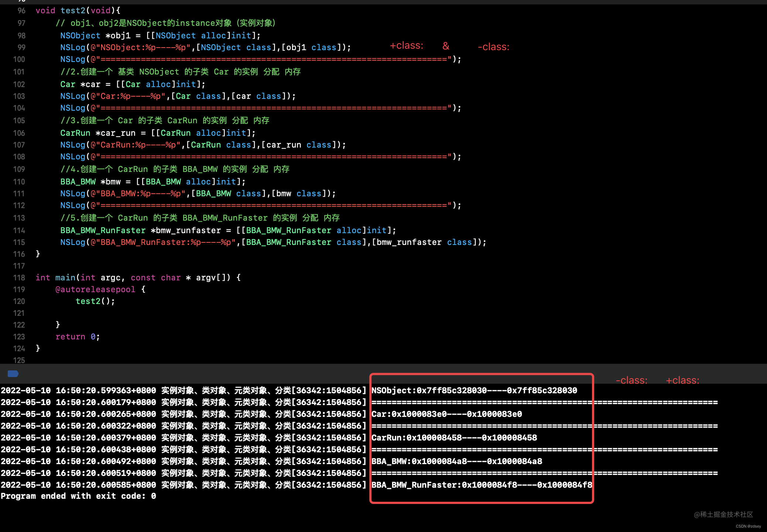
Task: Click the return 0 statement
Action: click(x=77, y=337)
